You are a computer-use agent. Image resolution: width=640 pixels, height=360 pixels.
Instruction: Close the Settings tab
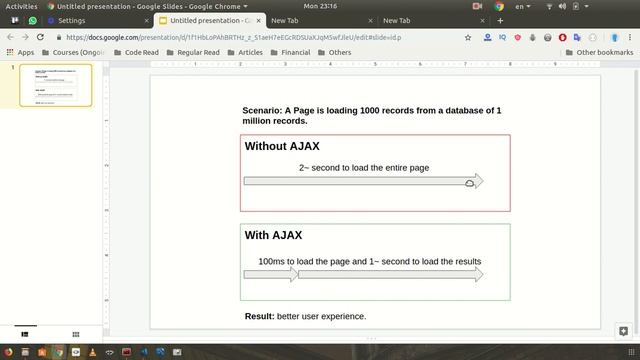pos(147,20)
